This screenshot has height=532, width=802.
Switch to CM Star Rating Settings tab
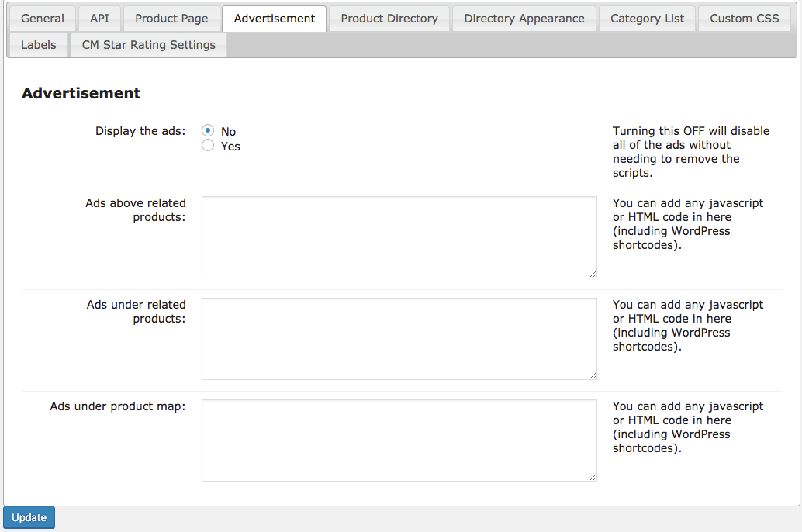tap(148, 45)
